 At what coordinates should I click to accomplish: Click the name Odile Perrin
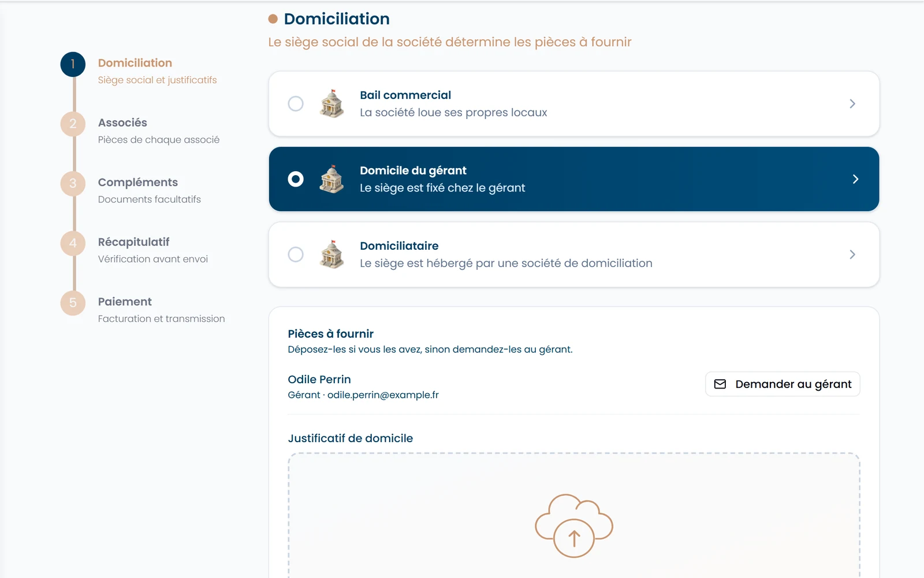pyautogui.click(x=319, y=379)
